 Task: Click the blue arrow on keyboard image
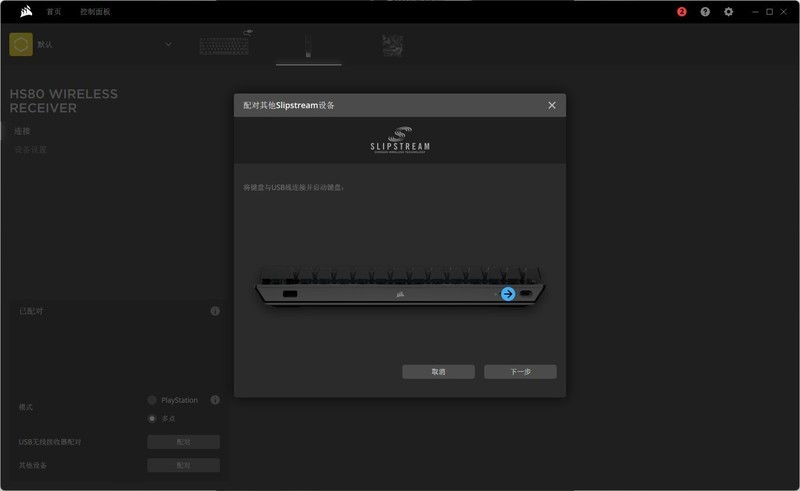coord(508,294)
